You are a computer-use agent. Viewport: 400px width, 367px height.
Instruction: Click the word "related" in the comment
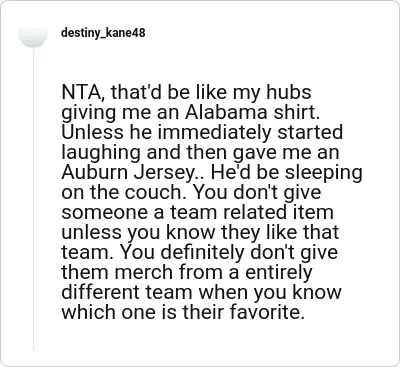tap(255, 212)
